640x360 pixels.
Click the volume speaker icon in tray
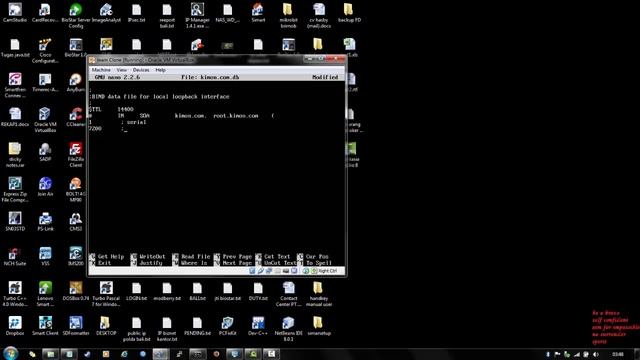click(596, 354)
